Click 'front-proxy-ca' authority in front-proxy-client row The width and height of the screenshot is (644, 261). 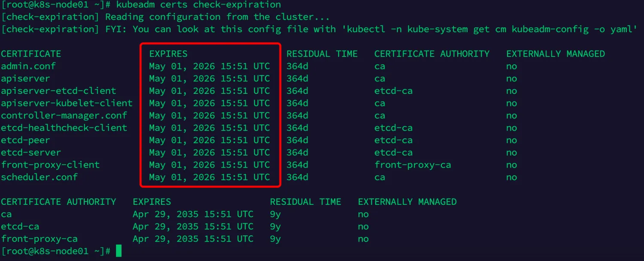click(413, 165)
